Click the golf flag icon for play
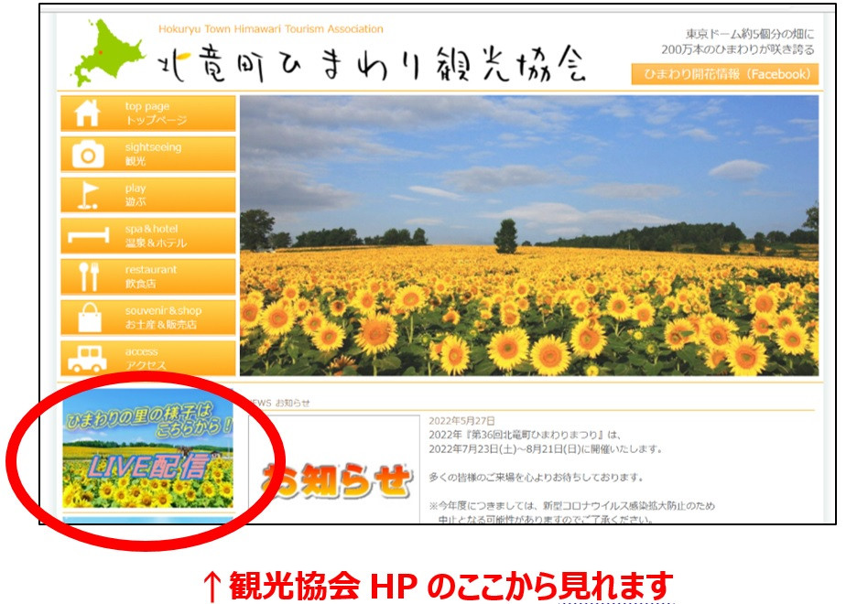868x604 pixels. point(88,195)
